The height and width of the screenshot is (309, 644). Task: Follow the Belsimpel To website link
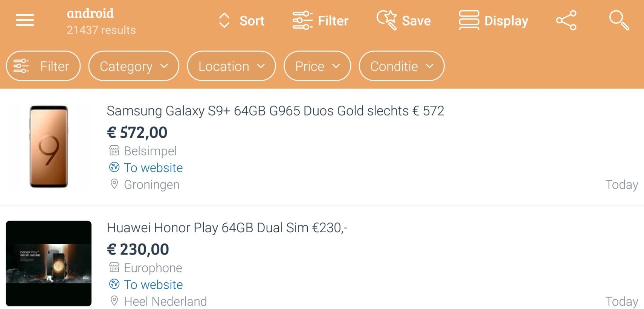(x=146, y=167)
